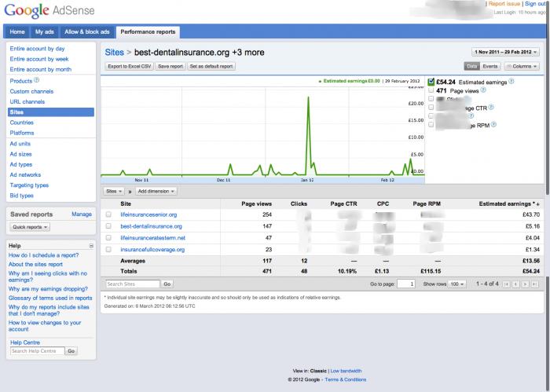Open the Sites dimension dropdown

click(114, 191)
